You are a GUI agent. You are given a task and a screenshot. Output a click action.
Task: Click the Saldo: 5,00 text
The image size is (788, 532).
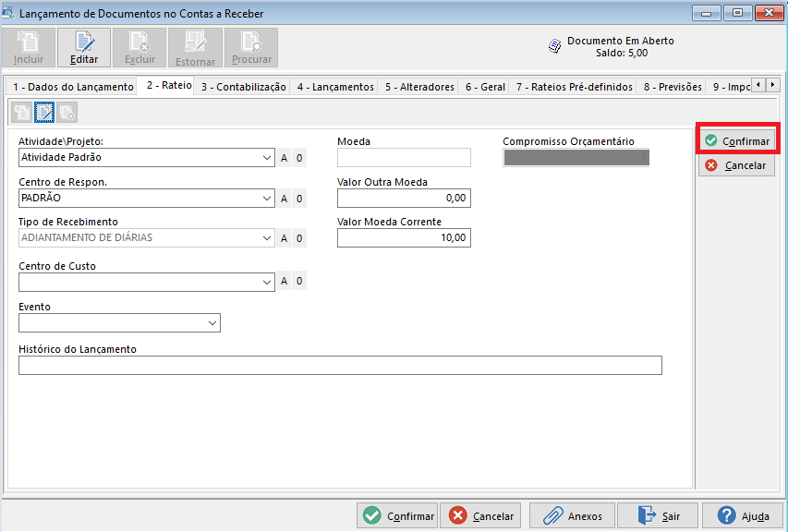(x=621, y=53)
